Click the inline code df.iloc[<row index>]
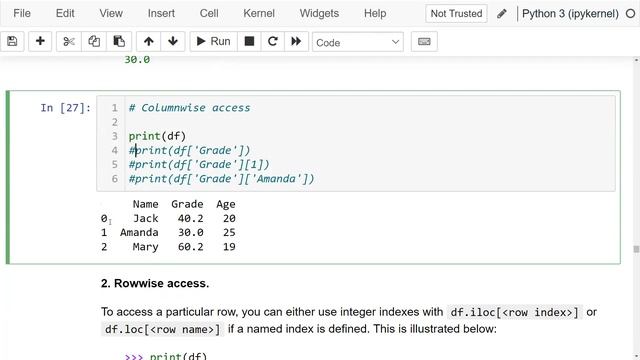 [514, 312]
